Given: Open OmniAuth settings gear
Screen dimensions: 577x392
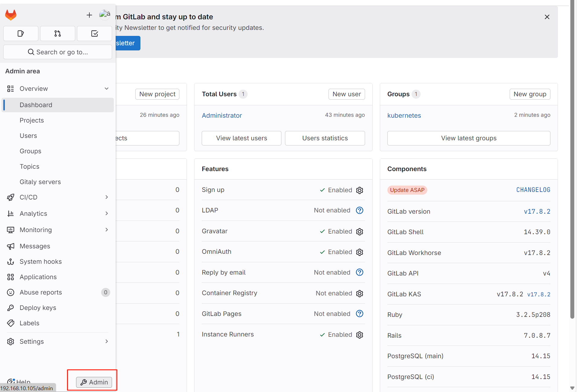Looking at the screenshot, I should pyautogui.click(x=360, y=252).
